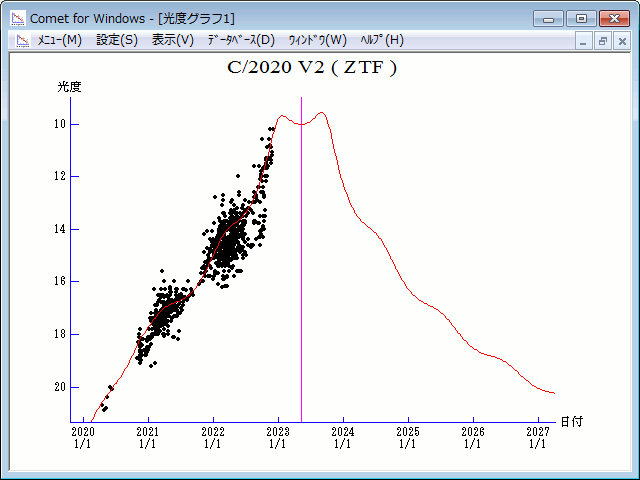
Task: Click the graph document icon left of メニュー(M)
Action: point(20,40)
